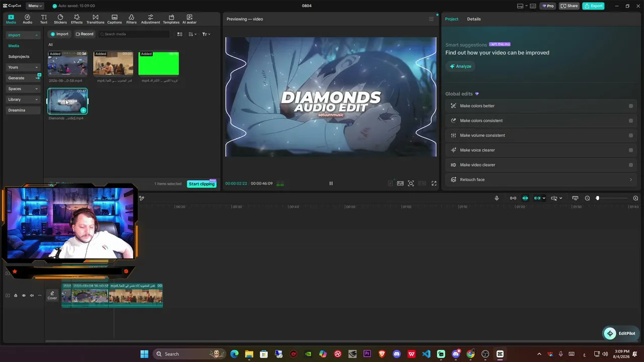The height and width of the screenshot is (362, 644).
Task: Click the Start clipping button
Action: tap(202, 184)
